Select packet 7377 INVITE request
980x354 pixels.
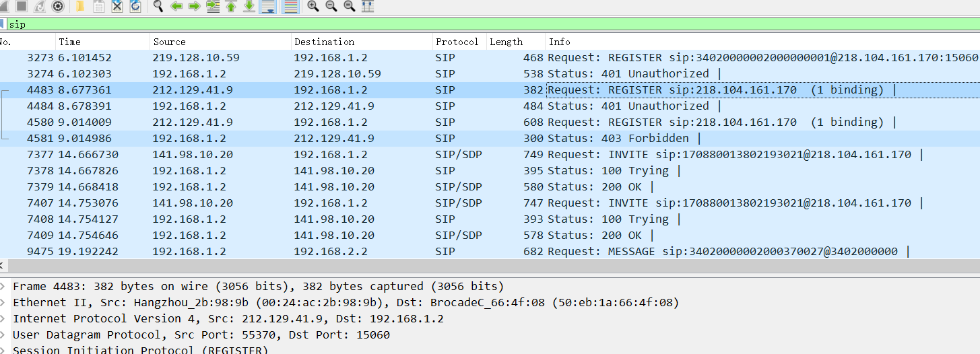click(x=490, y=154)
